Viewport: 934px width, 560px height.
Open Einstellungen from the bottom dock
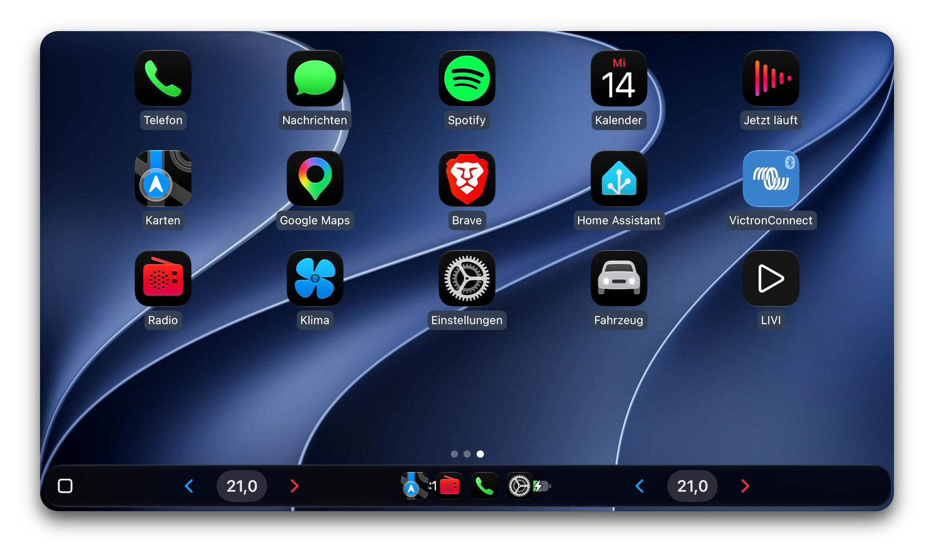tap(519, 486)
